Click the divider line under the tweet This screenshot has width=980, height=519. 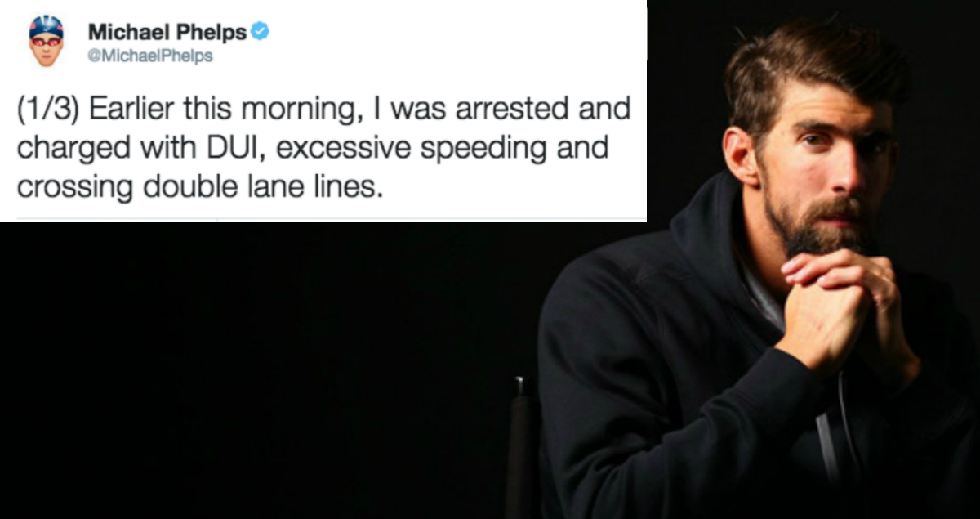pos(331,219)
